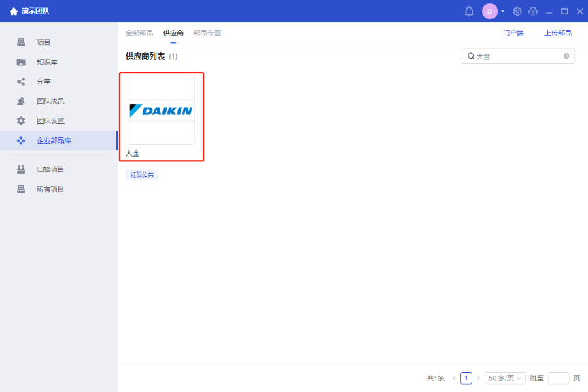Click the cloud upload icon
The height and width of the screenshot is (392, 588).
pos(533,12)
